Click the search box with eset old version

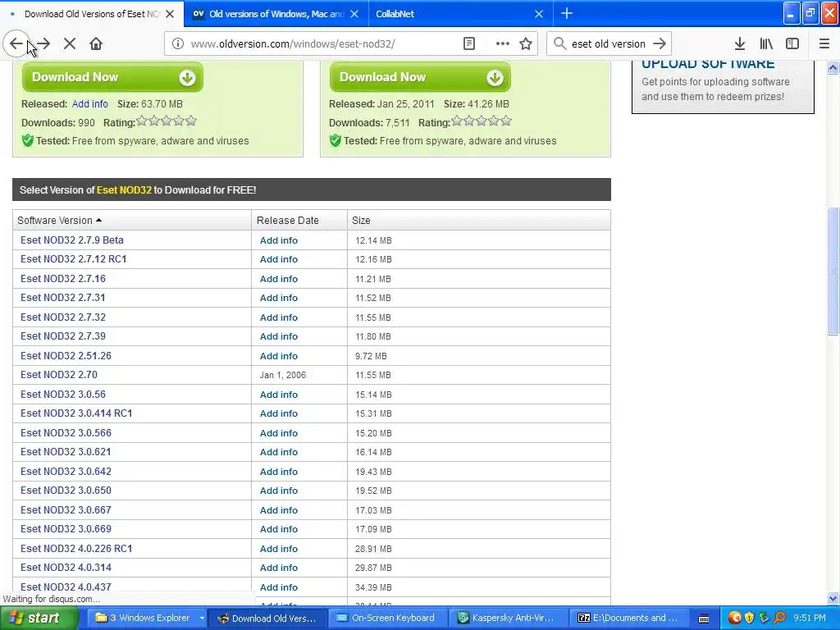pyautogui.click(x=608, y=44)
